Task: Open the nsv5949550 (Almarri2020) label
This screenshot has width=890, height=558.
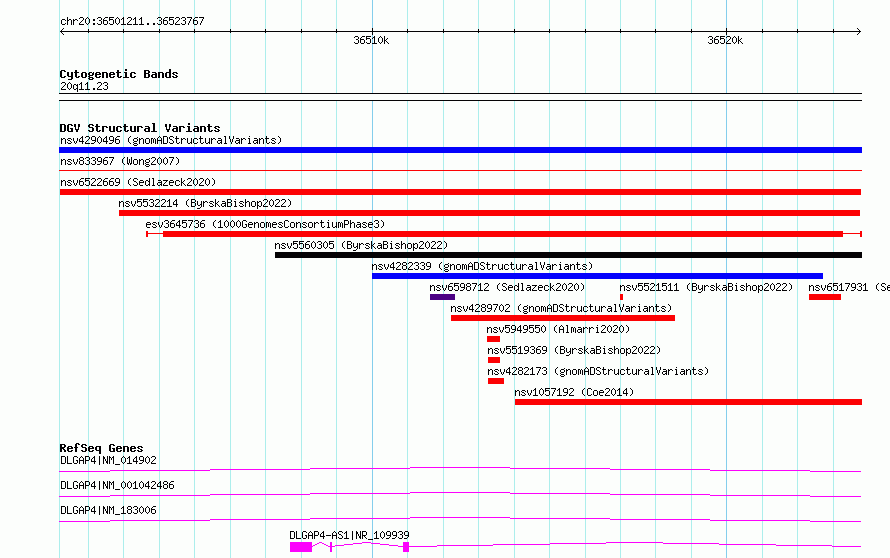Action: coord(558,329)
